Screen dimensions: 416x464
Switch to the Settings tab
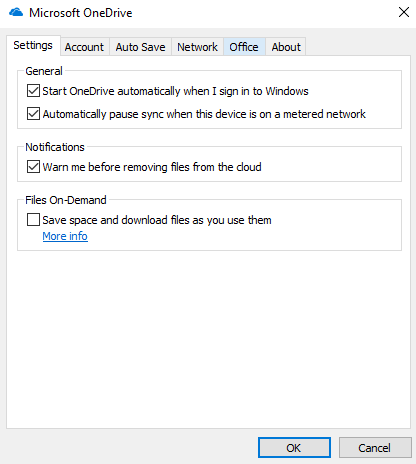pos(33,45)
